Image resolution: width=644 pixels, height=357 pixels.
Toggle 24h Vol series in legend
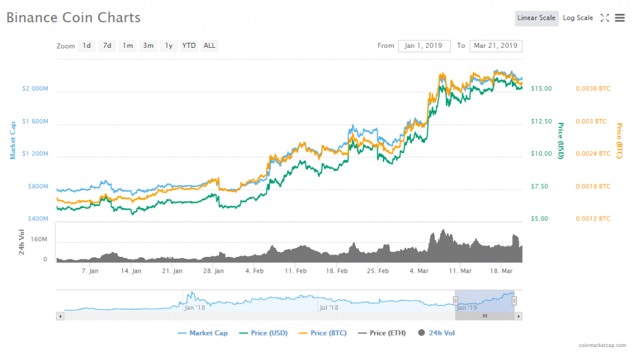[436, 333]
